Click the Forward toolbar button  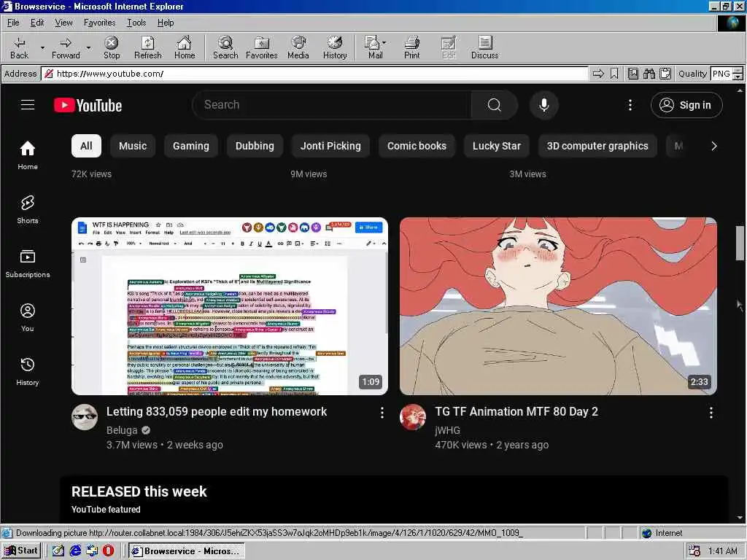(66, 47)
